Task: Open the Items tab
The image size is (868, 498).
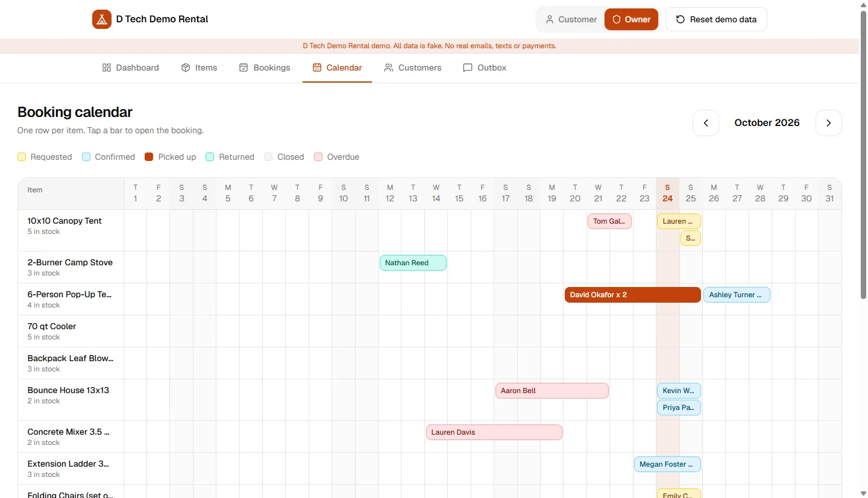Action: [x=200, y=68]
